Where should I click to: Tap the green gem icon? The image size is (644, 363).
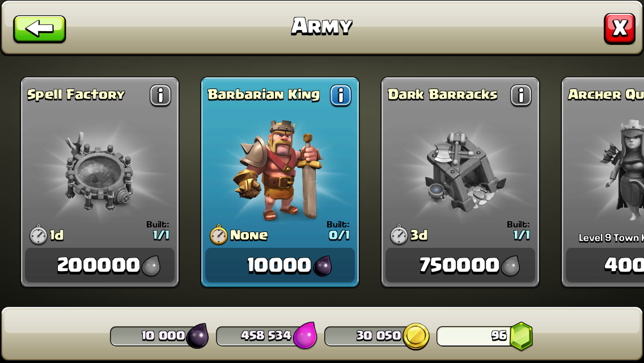[521, 336]
